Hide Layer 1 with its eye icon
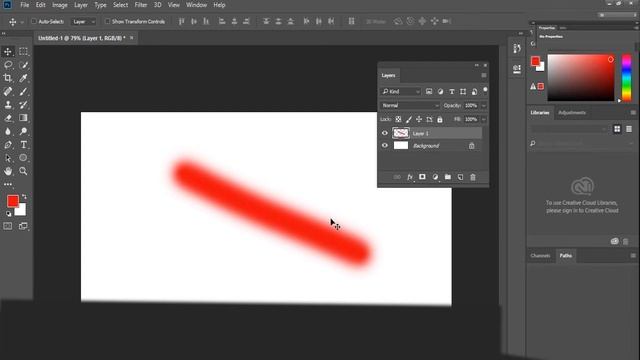640x360 pixels. point(384,133)
